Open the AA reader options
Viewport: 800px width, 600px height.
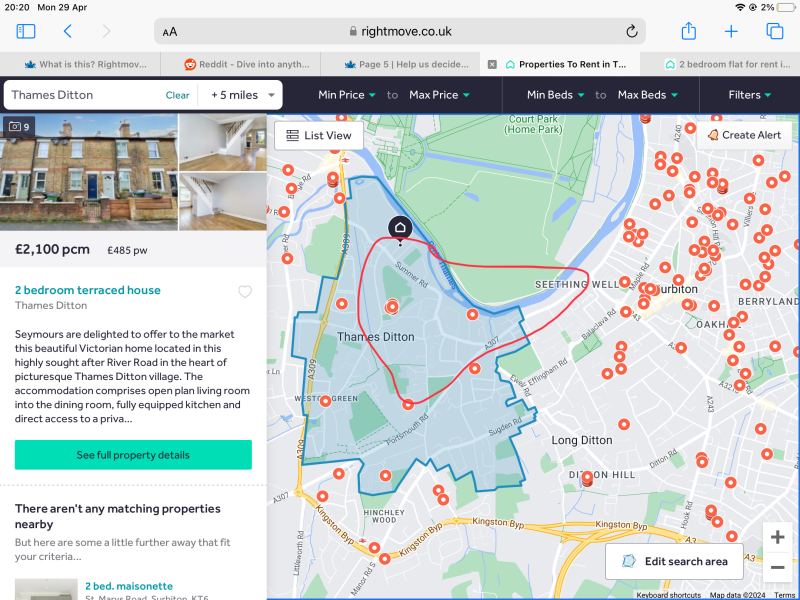pyautogui.click(x=170, y=32)
